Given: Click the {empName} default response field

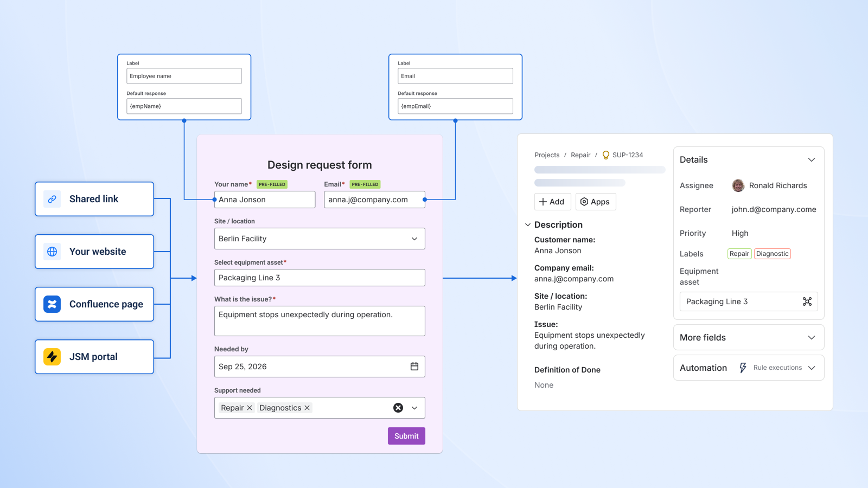Looking at the screenshot, I should pos(184,106).
